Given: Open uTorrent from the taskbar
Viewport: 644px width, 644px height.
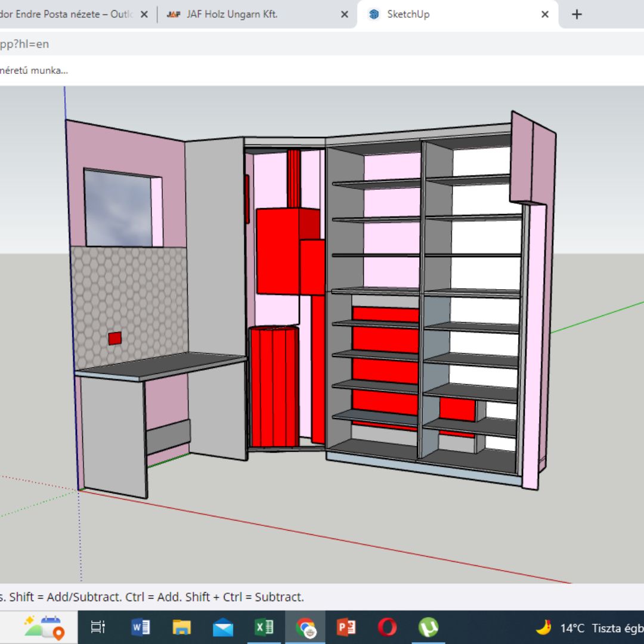Looking at the screenshot, I should click(428, 627).
